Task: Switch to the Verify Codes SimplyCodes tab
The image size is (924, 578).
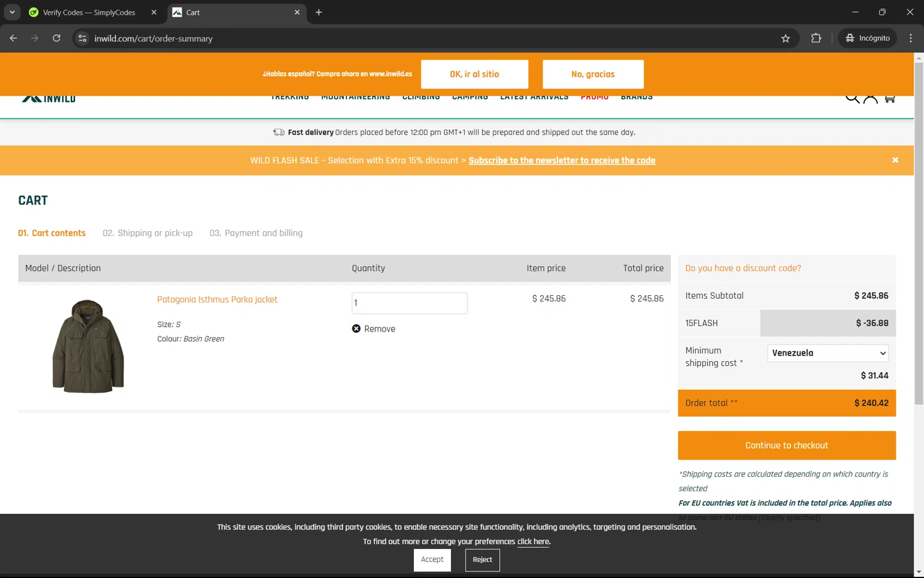Action: point(89,12)
